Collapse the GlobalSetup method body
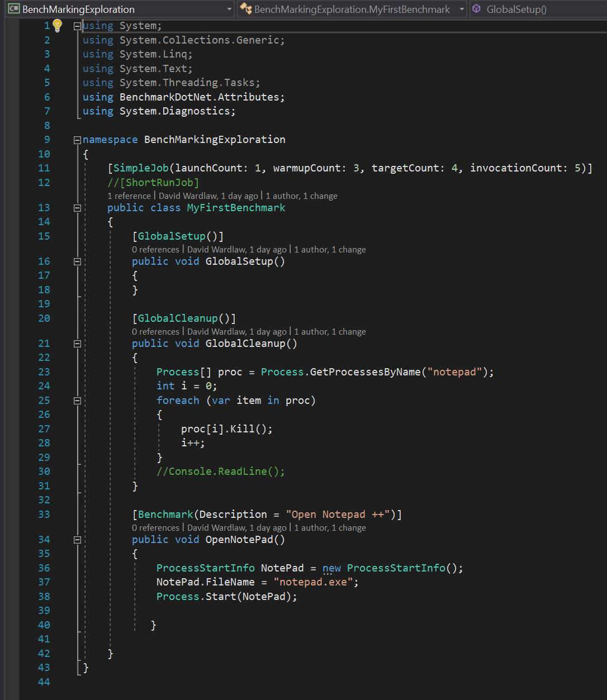 [x=77, y=261]
